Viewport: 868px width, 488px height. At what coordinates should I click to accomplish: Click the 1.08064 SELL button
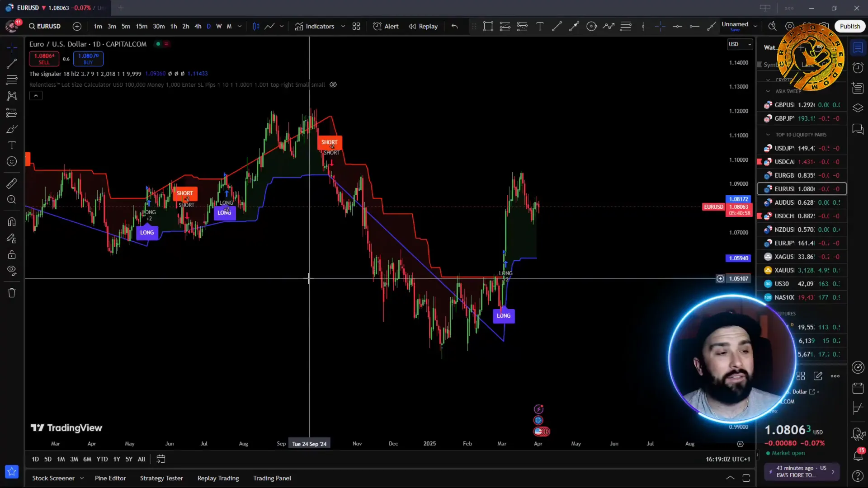click(44, 59)
